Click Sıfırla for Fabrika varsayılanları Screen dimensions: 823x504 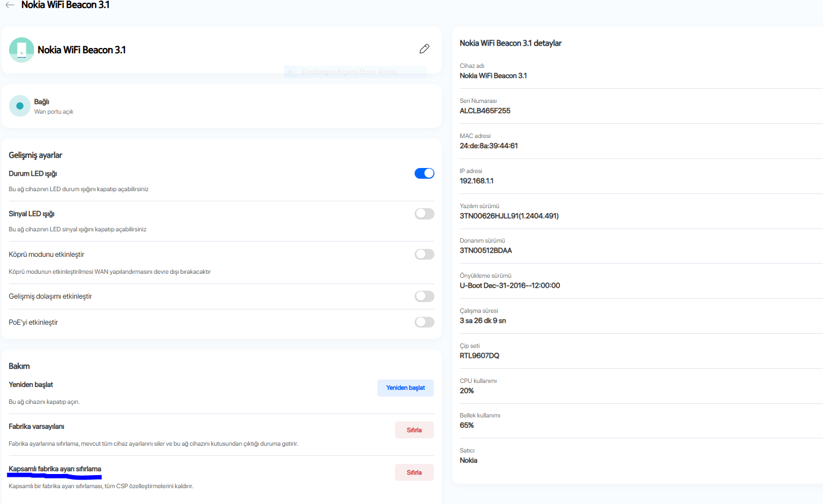[x=414, y=430]
